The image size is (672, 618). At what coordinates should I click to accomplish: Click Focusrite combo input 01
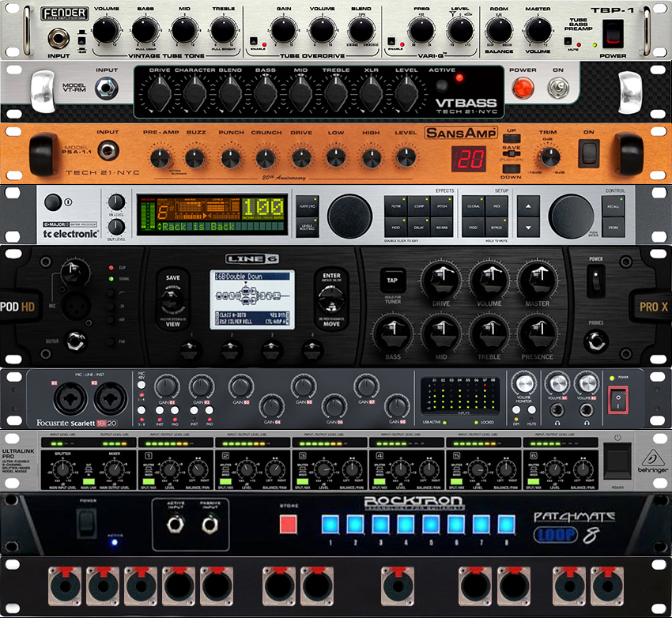[70, 399]
